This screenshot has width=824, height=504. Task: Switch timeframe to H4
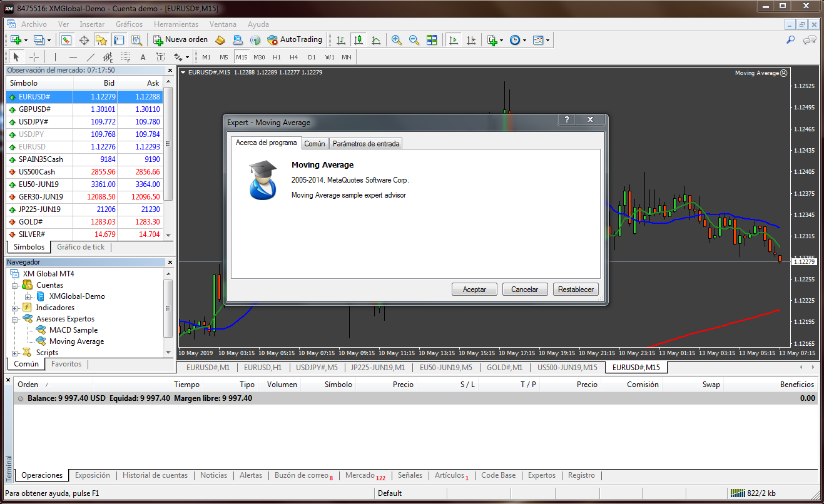click(x=294, y=57)
